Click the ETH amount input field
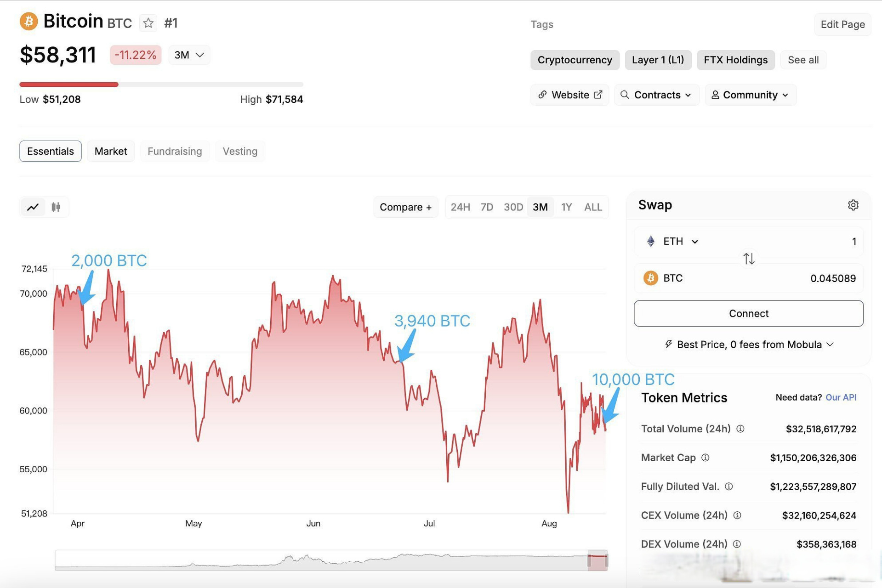882x588 pixels. tap(748, 241)
